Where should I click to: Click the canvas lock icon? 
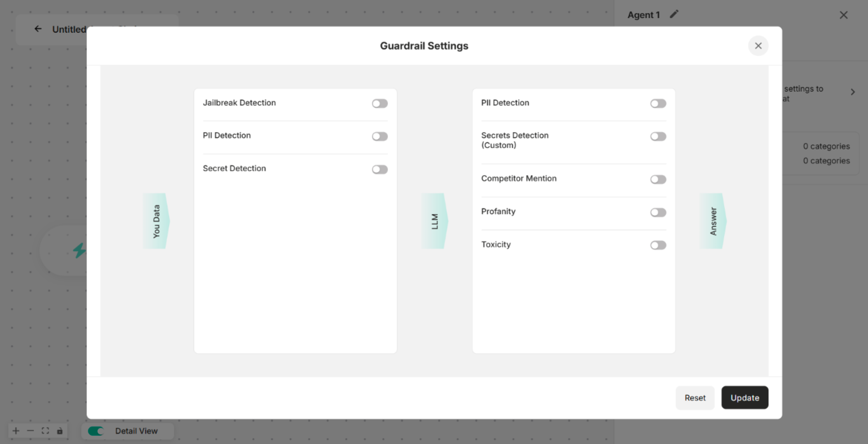(60, 431)
